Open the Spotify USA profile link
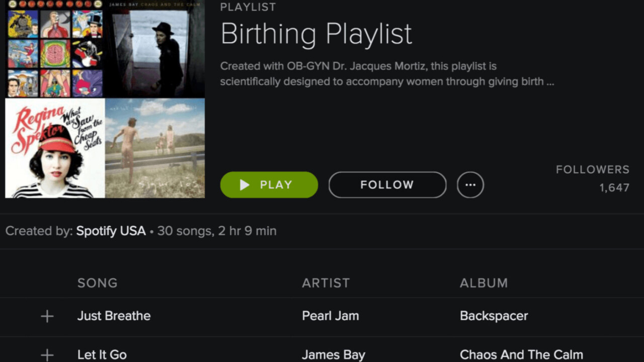This screenshot has width=644, height=362. 111,231
